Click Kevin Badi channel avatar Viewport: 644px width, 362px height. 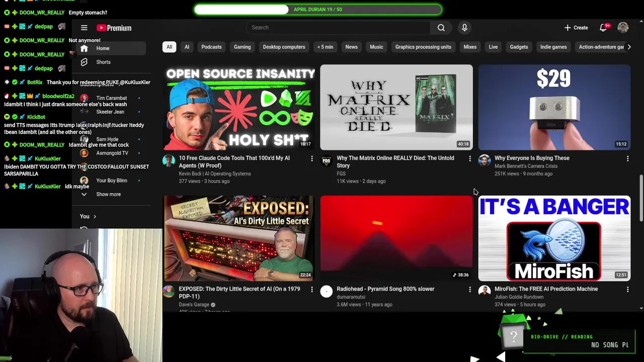point(169,160)
